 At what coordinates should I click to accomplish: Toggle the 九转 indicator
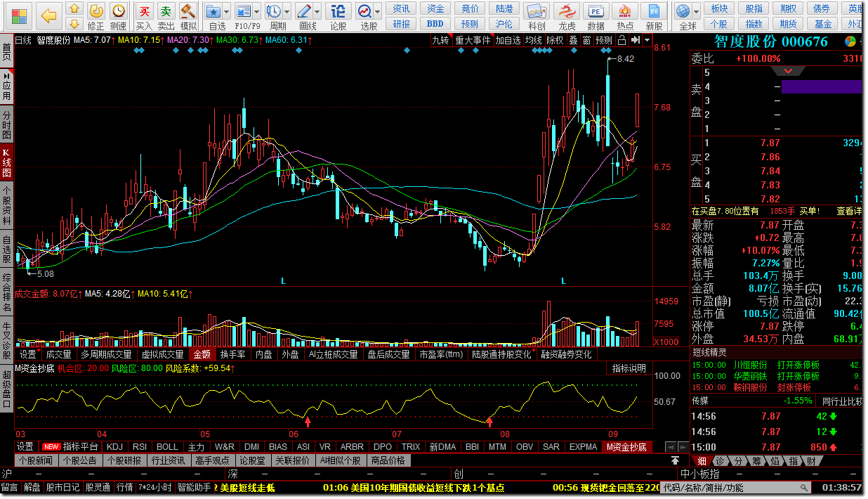click(x=440, y=40)
